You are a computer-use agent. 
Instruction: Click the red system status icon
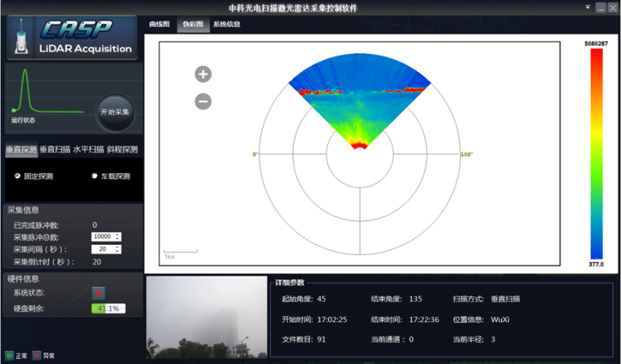click(x=99, y=293)
